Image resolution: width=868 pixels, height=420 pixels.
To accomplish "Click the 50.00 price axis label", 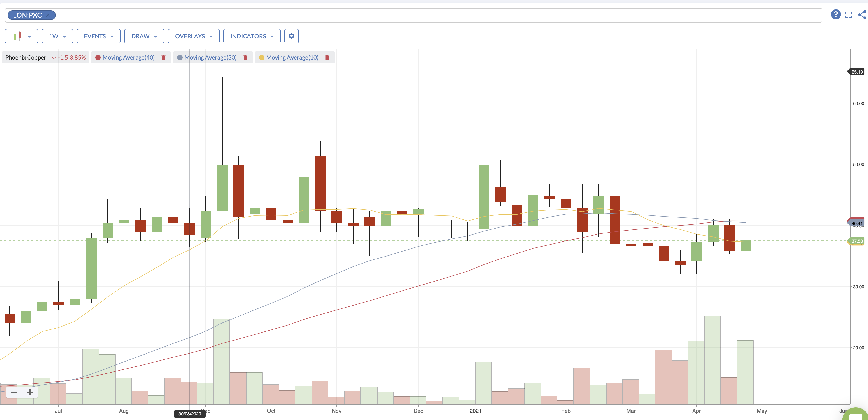I will (858, 164).
